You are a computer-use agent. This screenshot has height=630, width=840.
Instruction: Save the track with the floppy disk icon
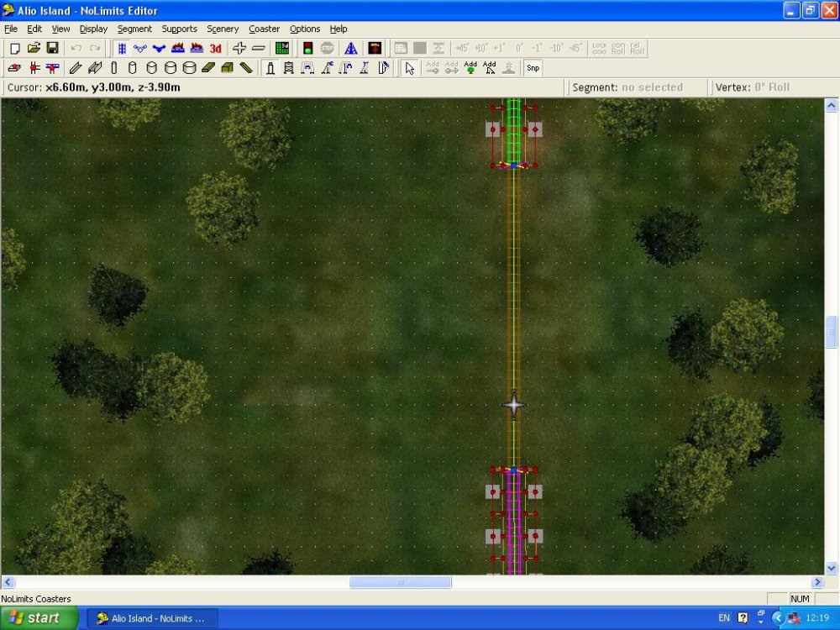pyautogui.click(x=52, y=49)
